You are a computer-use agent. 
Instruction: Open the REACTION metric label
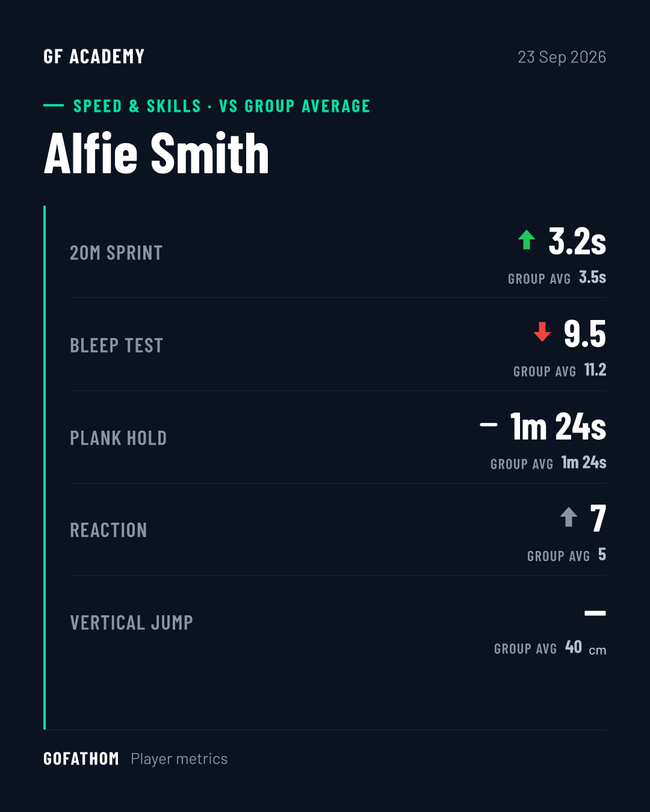pos(109,530)
